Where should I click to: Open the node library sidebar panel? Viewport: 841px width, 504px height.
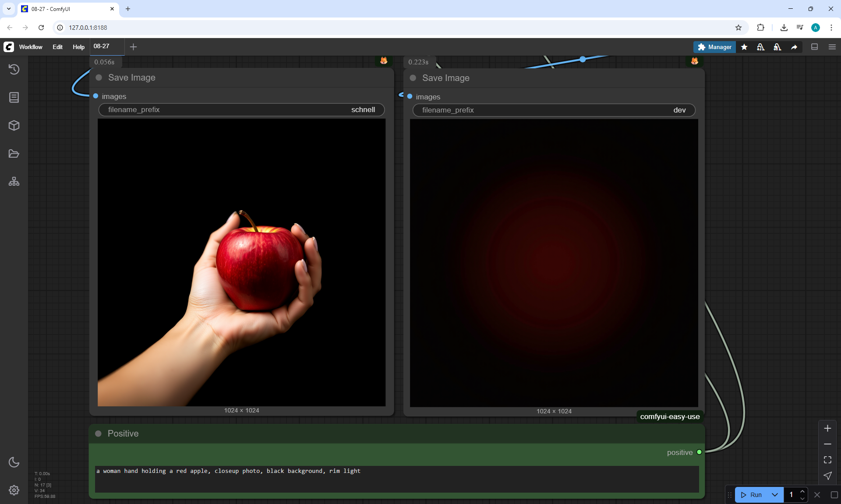coord(14,97)
